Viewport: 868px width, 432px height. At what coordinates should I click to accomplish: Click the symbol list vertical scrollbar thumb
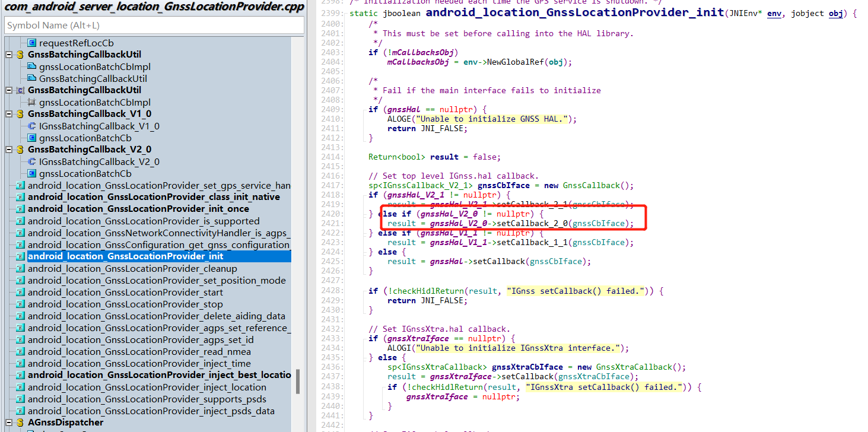click(x=298, y=382)
